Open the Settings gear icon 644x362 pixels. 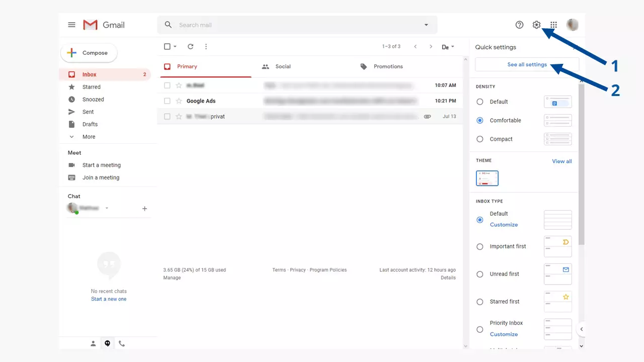tap(536, 25)
